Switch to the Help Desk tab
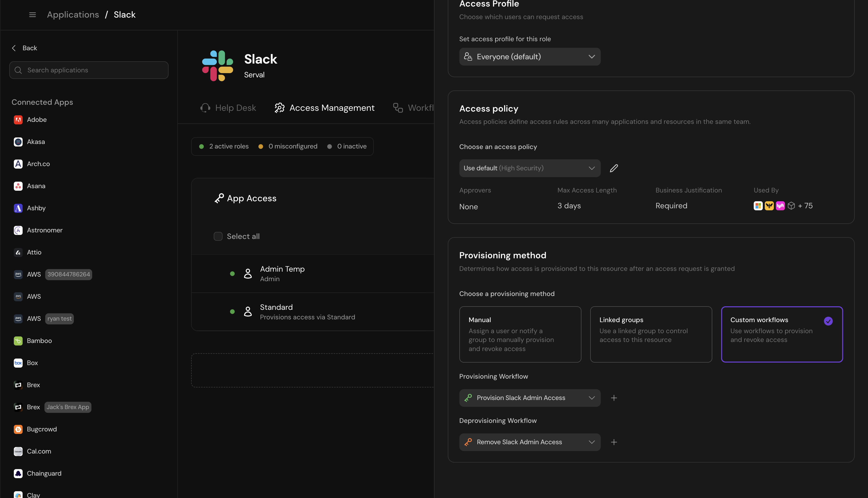The height and width of the screenshot is (498, 868). click(228, 108)
